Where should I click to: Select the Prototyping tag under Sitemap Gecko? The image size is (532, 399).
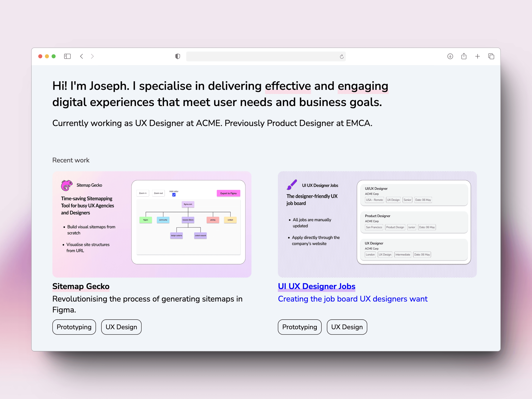point(74,327)
